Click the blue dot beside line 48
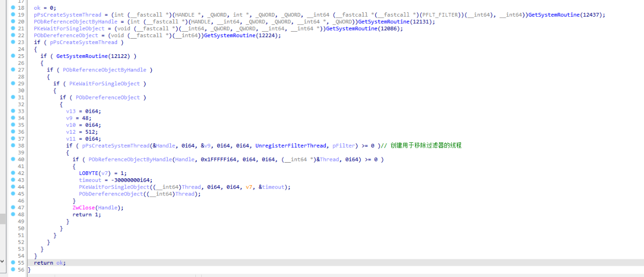The image size is (644, 277). point(13,214)
